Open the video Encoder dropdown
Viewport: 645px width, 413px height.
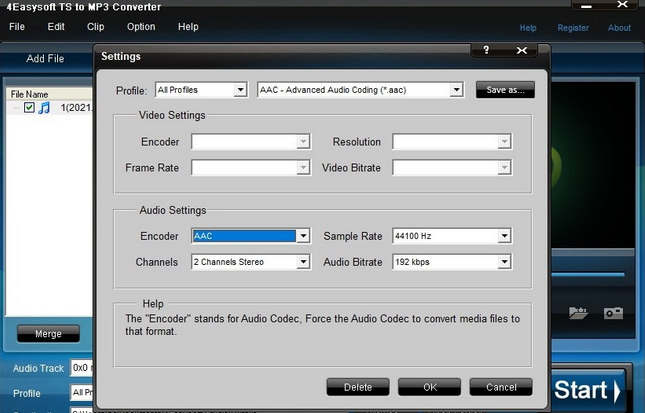pos(251,142)
